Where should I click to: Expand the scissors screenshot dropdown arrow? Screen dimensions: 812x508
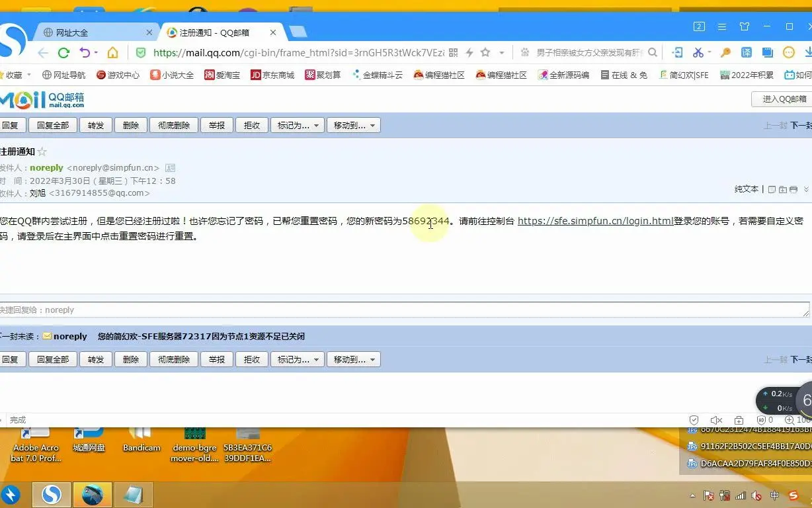tap(709, 52)
